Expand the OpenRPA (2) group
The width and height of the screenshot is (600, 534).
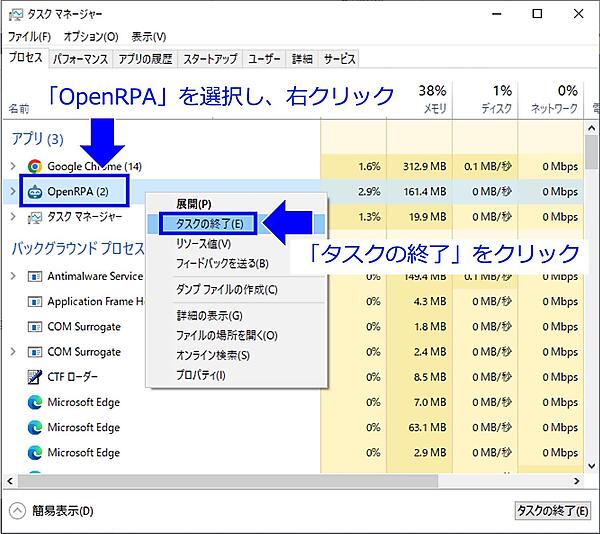[13, 191]
